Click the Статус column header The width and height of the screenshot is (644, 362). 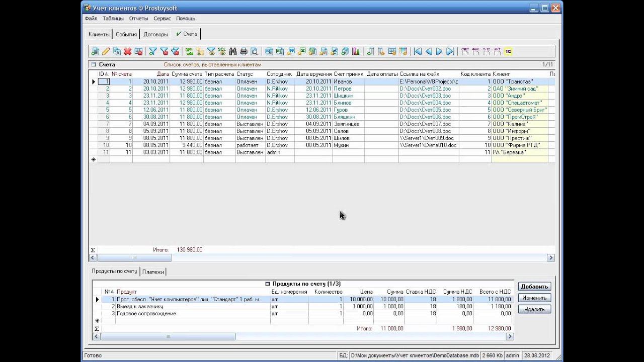[x=250, y=74]
